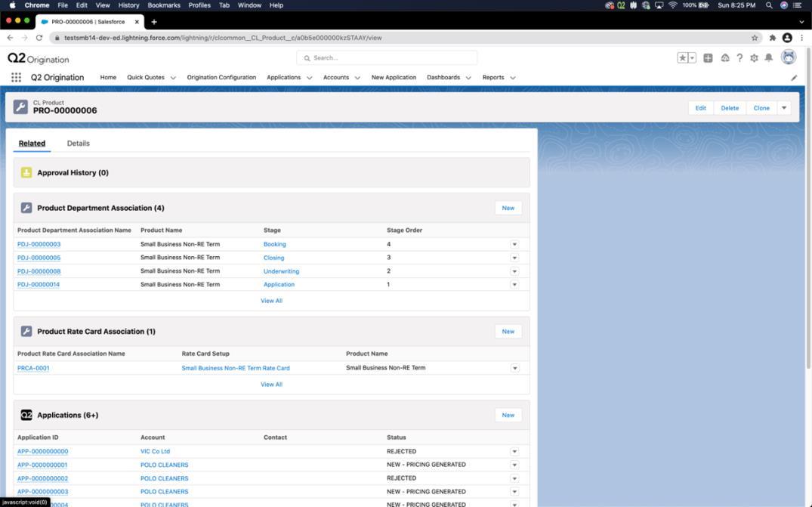Click the Q2 Origination logo

click(39, 58)
